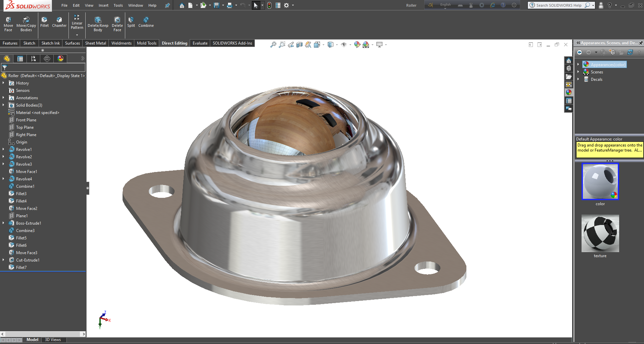Viewport: 644px width, 344px height.
Task: Open the Display Style dropdown arrow
Action: (337, 45)
